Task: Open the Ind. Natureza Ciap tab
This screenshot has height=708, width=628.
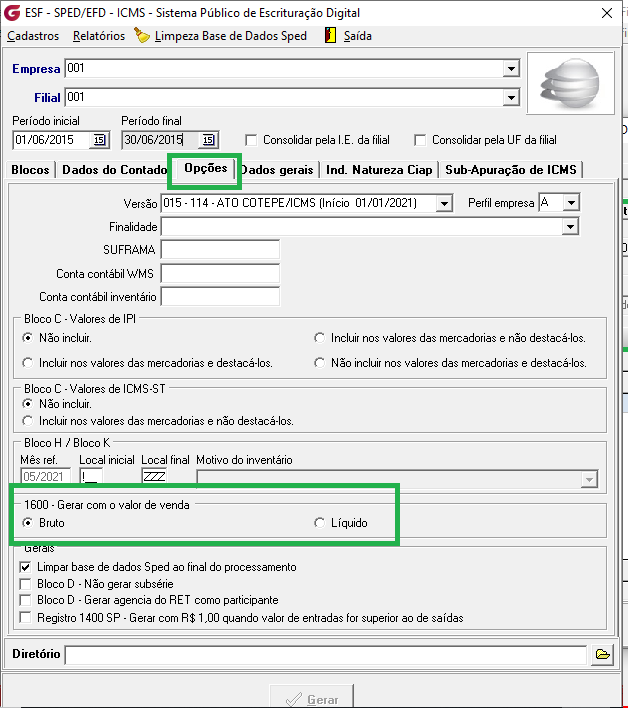Action: [379, 170]
